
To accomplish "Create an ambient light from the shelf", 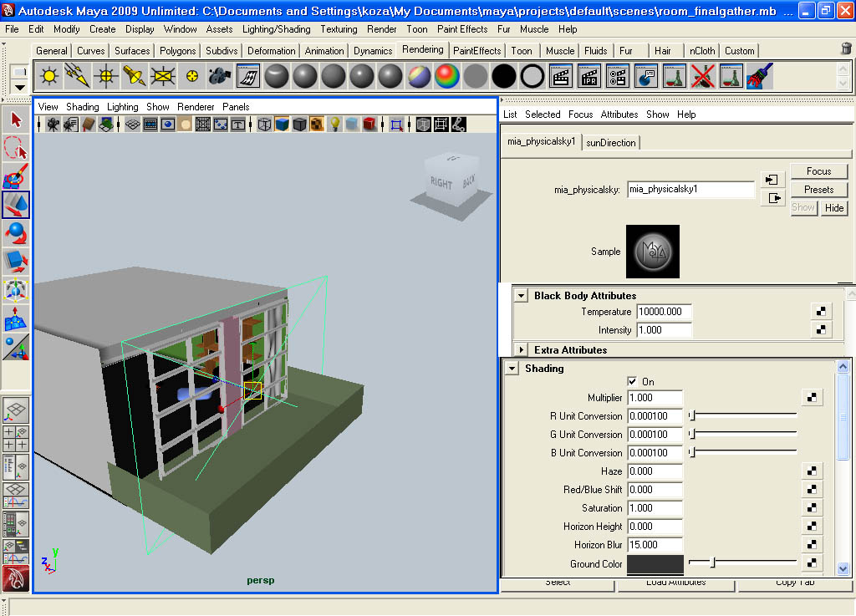I will coord(49,76).
